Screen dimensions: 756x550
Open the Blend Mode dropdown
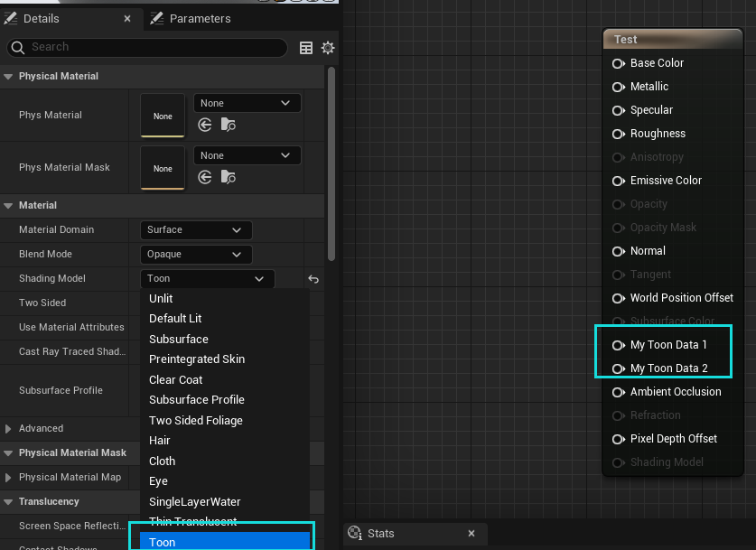click(196, 255)
